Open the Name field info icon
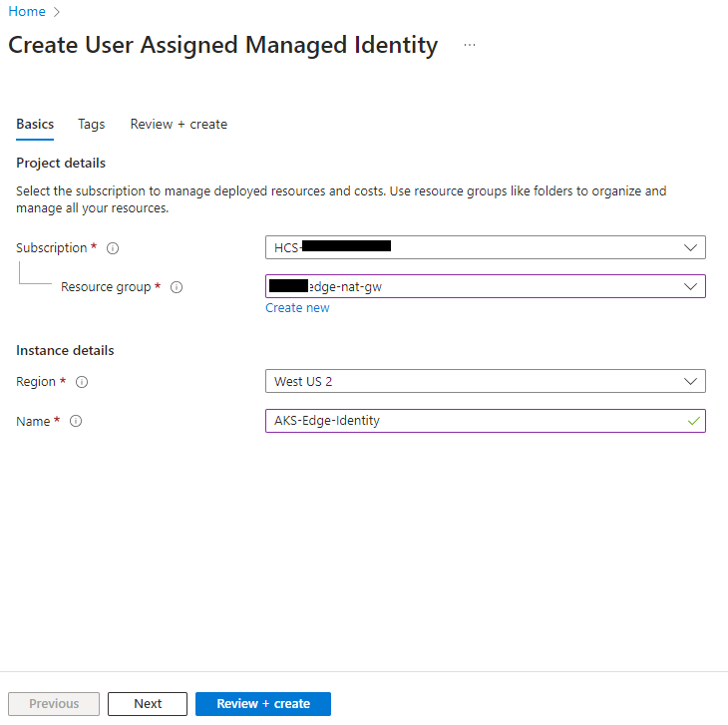This screenshot has width=728, height=725. click(x=76, y=421)
